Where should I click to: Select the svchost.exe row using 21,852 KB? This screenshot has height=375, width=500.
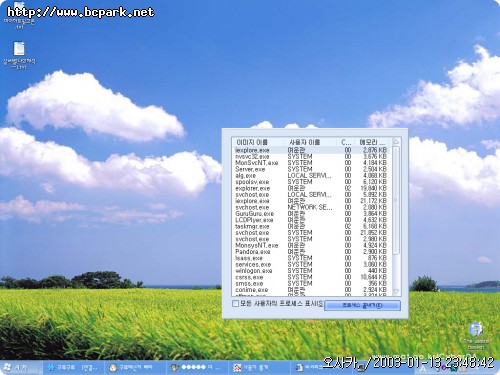[x=312, y=233]
